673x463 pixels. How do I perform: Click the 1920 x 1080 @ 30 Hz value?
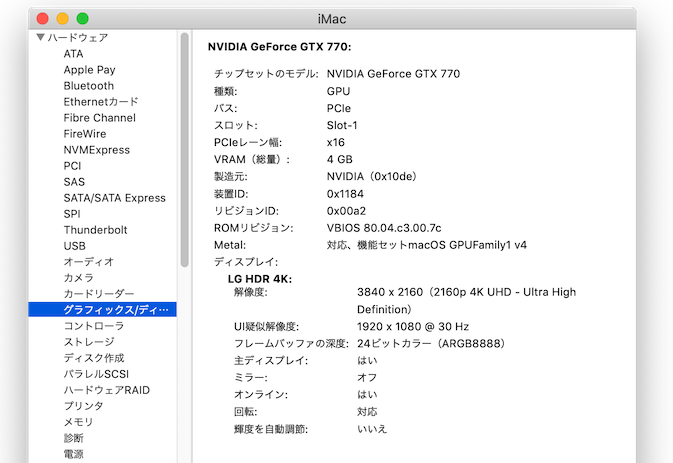pyautogui.click(x=413, y=327)
